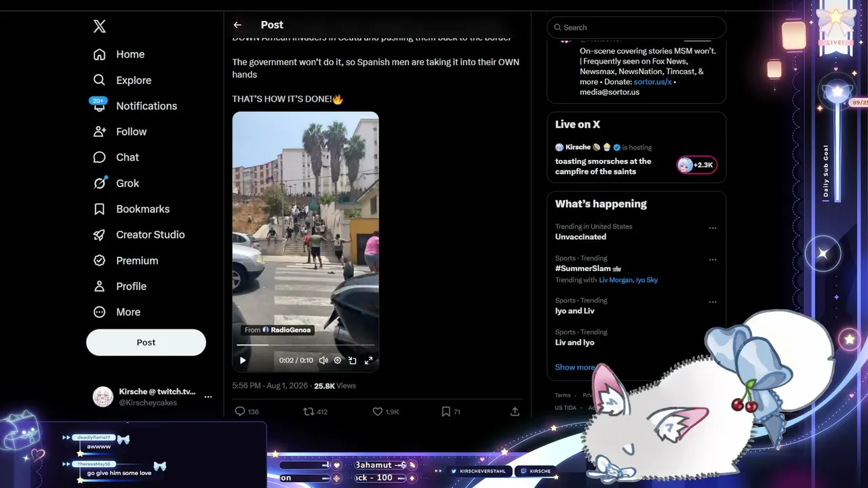Join Kirsche's live via +2.3K button
868x488 pixels.
pyautogui.click(x=696, y=165)
